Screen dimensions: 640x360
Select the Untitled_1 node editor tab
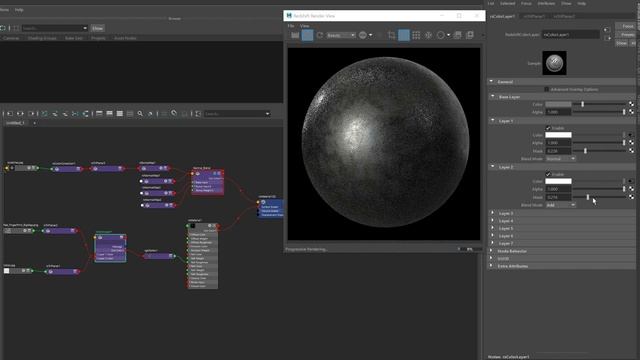(x=16, y=123)
